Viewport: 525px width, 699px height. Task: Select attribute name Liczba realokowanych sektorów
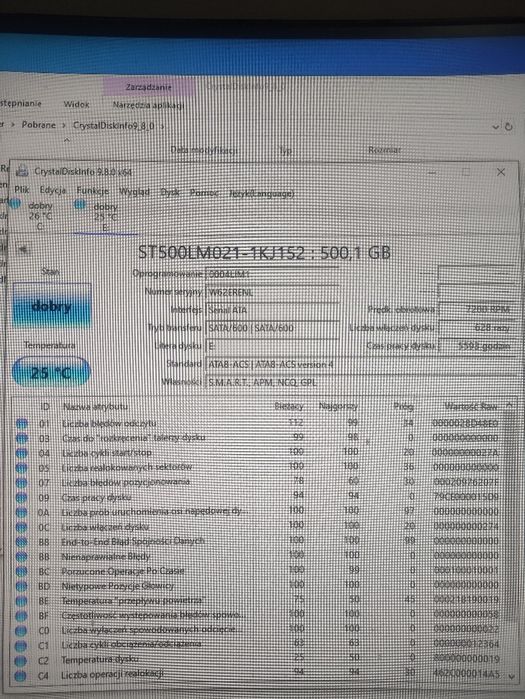pyautogui.click(x=127, y=467)
